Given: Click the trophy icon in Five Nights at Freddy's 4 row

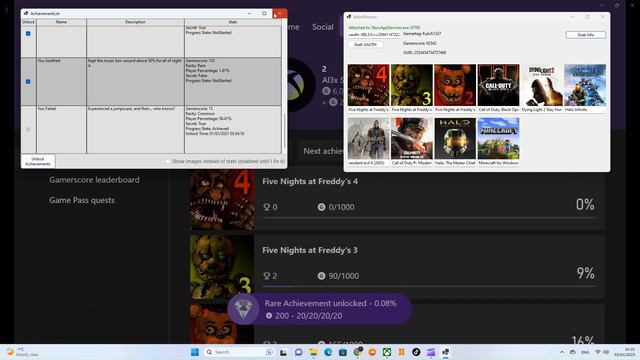Looking at the screenshot, I should (x=267, y=207).
